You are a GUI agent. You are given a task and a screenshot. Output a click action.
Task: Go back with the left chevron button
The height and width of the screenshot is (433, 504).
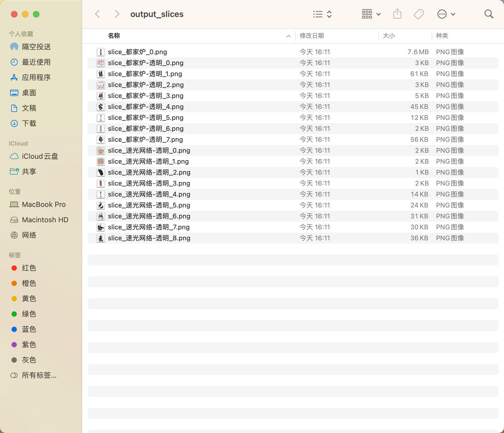tap(98, 14)
